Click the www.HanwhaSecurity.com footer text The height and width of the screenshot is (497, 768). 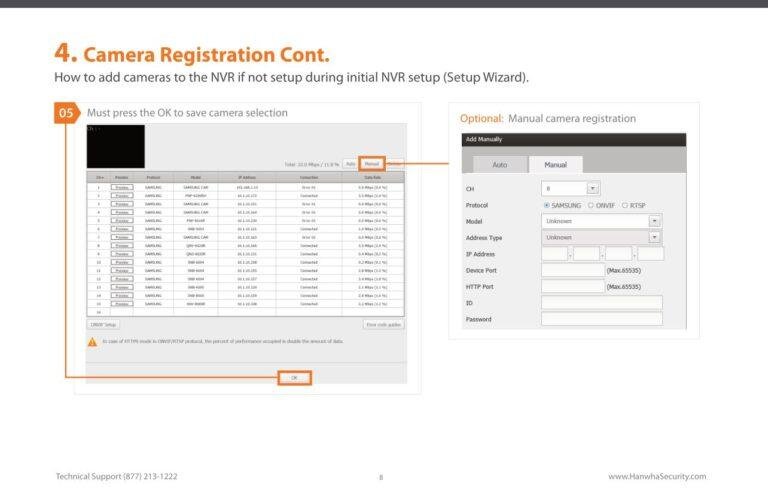657,476
